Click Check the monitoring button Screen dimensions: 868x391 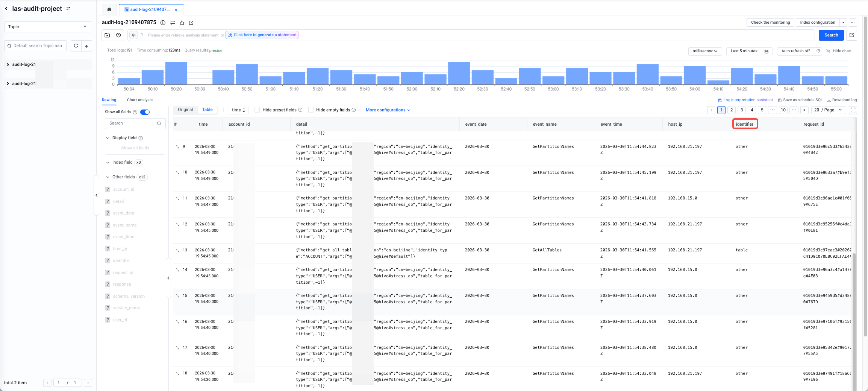coord(770,23)
